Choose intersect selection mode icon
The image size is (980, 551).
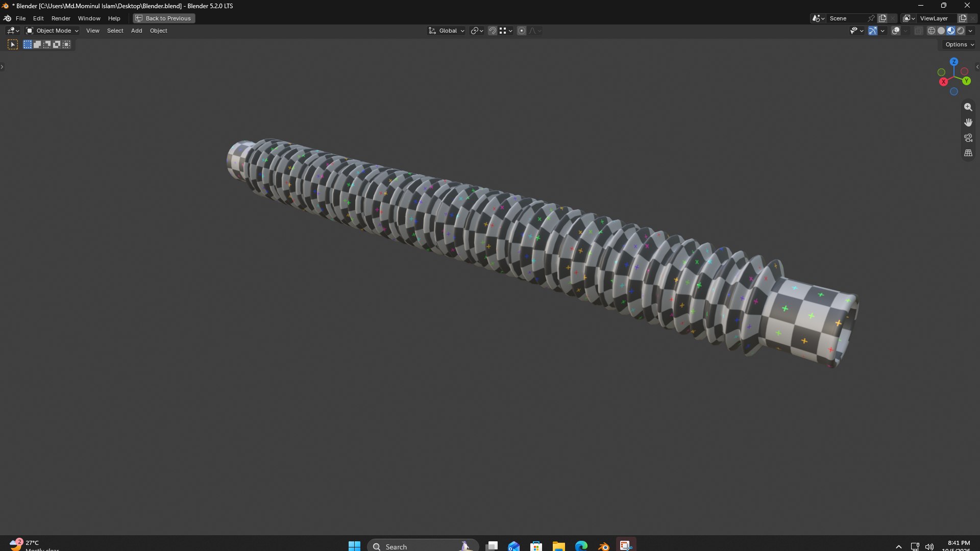pos(66,45)
